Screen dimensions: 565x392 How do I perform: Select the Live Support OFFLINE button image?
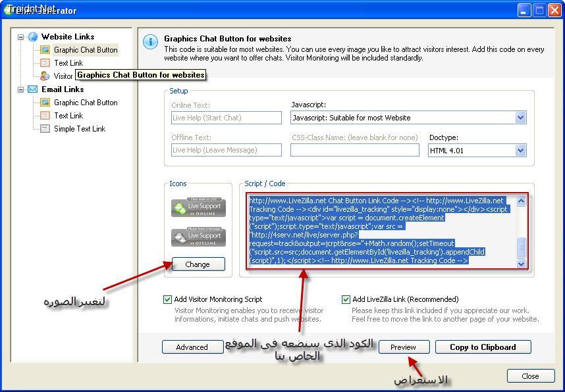click(199, 237)
